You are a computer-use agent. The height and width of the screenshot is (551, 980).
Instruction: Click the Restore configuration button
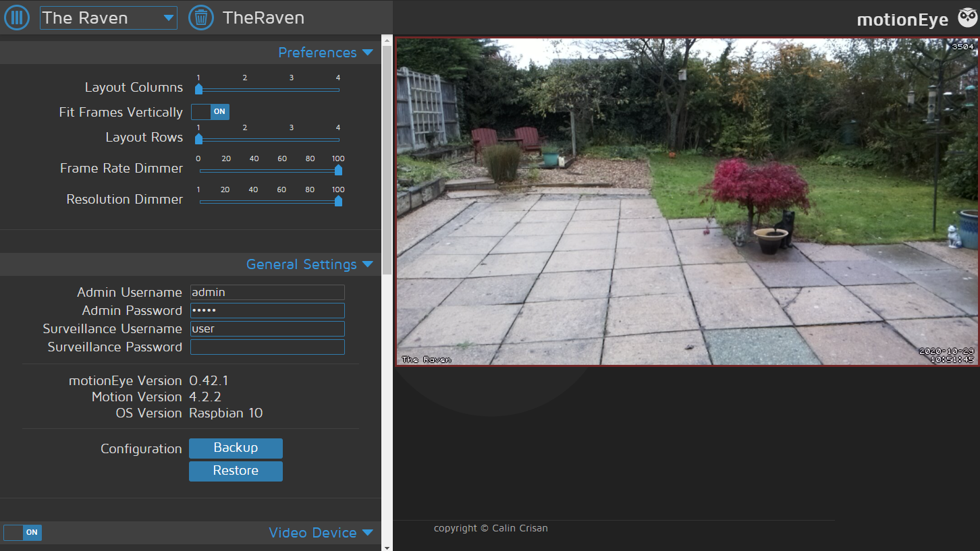tap(236, 471)
